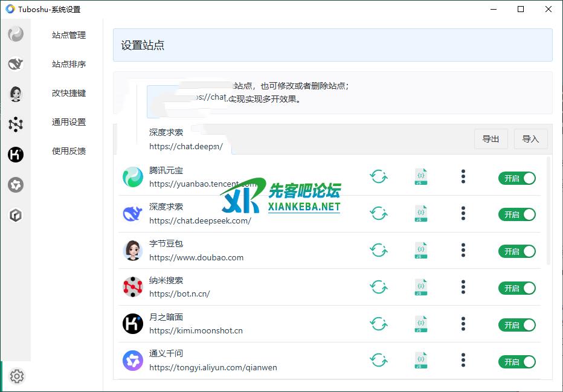Click refresh icon for 腾讯元宝 site
This screenshot has height=392, width=563.
pyautogui.click(x=379, y=177)
